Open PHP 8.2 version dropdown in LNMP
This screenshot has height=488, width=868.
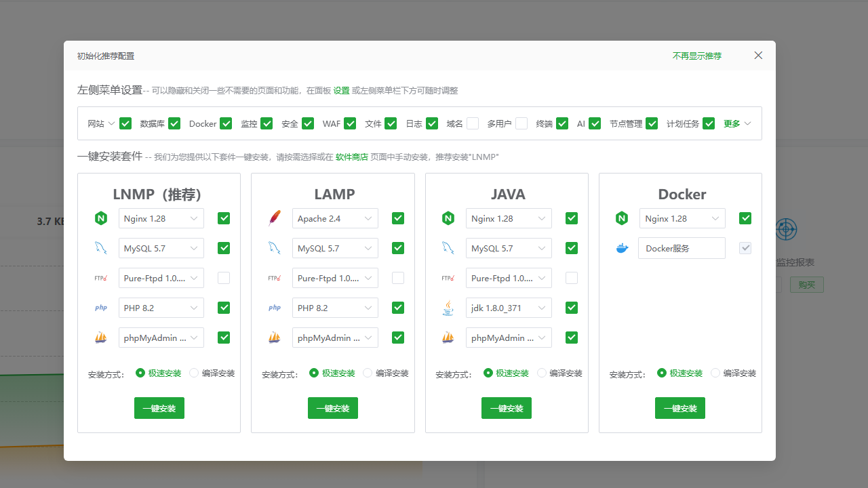click(x=161, y=308)
